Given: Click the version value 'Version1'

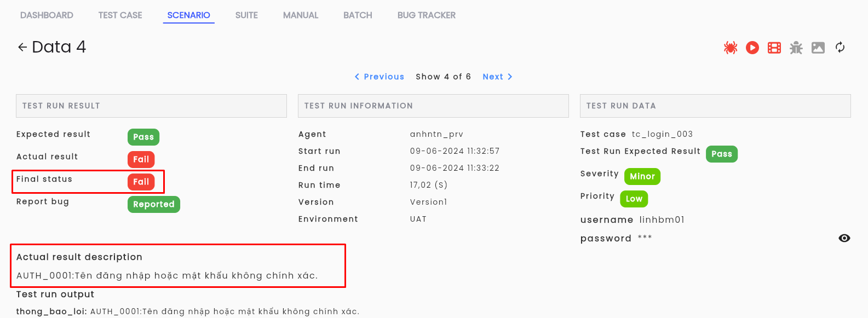Looking at the screenshot, I should pyautogui.click(x=429, y=202).
